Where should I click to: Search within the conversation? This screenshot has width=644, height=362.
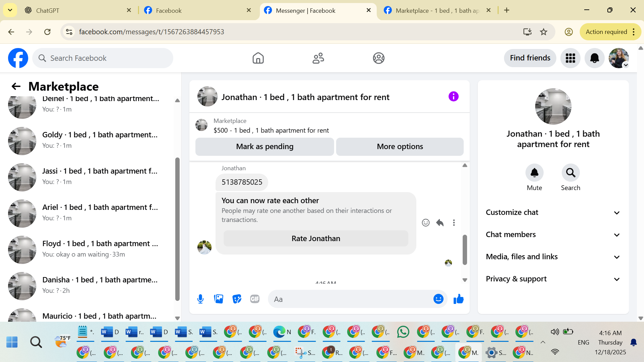(x=570, y=173)
